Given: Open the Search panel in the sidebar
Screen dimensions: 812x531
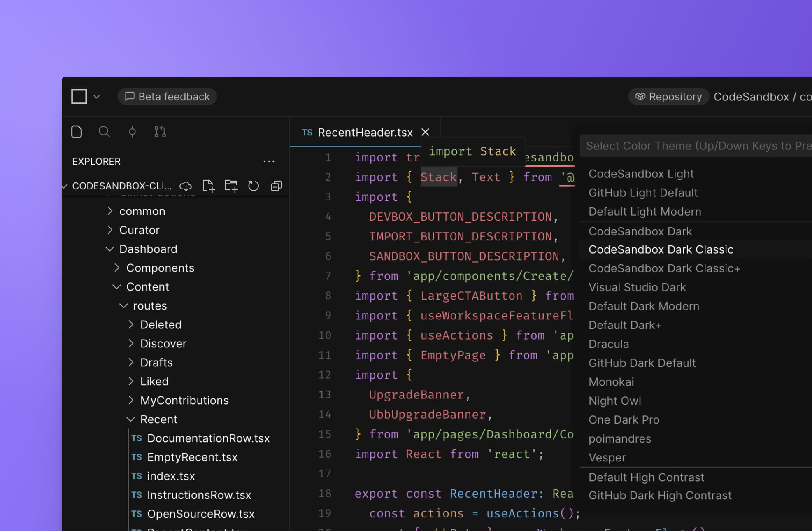Looking at the screenshot, I should pyautogui.click(x=104, y=131).
